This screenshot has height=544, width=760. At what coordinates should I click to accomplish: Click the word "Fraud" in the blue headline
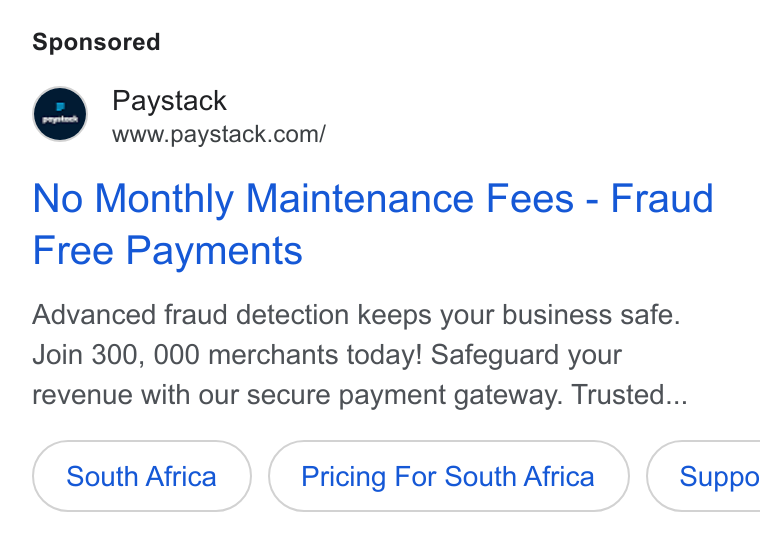point(662,198)
